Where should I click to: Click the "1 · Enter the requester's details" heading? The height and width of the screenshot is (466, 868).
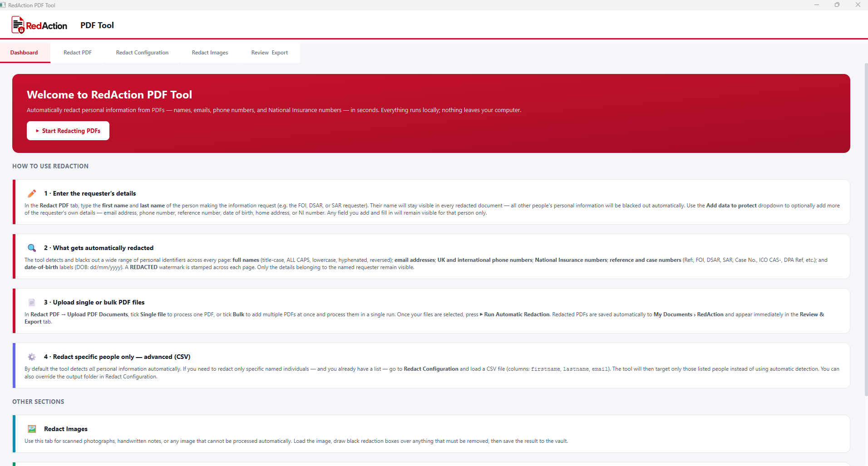90,193
